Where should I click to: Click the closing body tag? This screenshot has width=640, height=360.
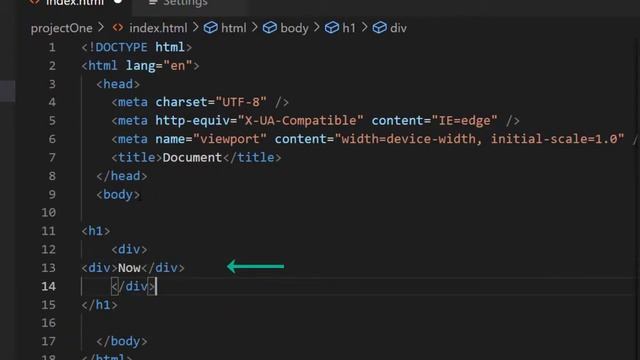[122, 341]
